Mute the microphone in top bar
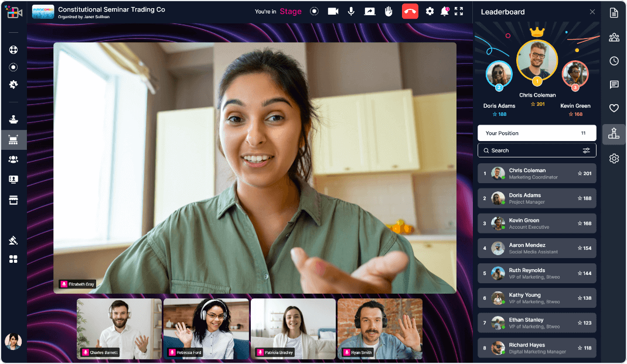This screenshot has height=364, width=627. pyautogui.click(x=351, y=11)
